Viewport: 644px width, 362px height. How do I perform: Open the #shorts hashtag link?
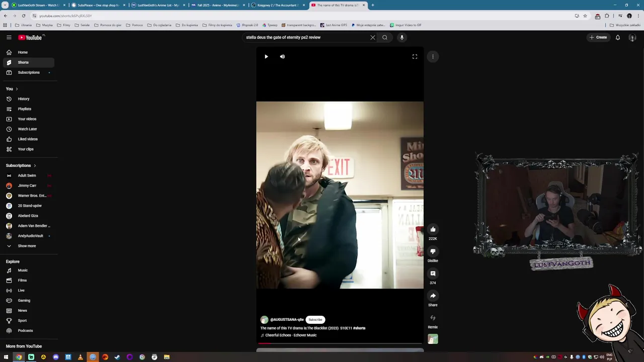(x=359, y=328)
